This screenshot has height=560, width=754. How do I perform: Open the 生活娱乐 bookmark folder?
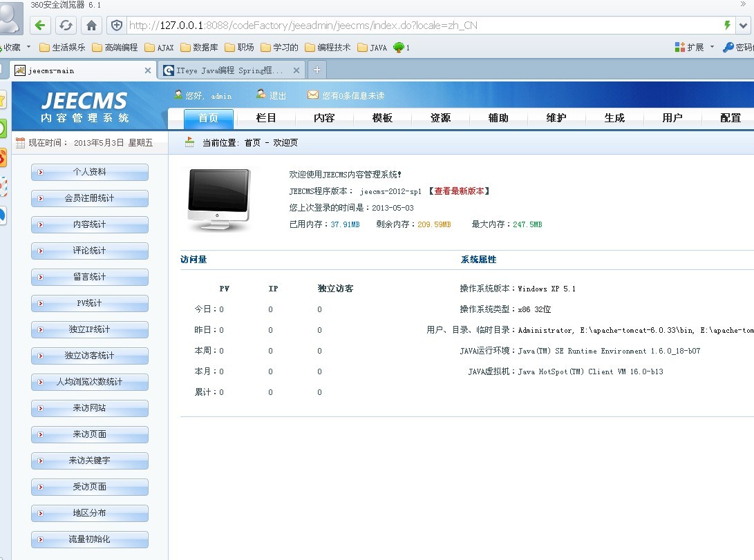tap(62, 47)
